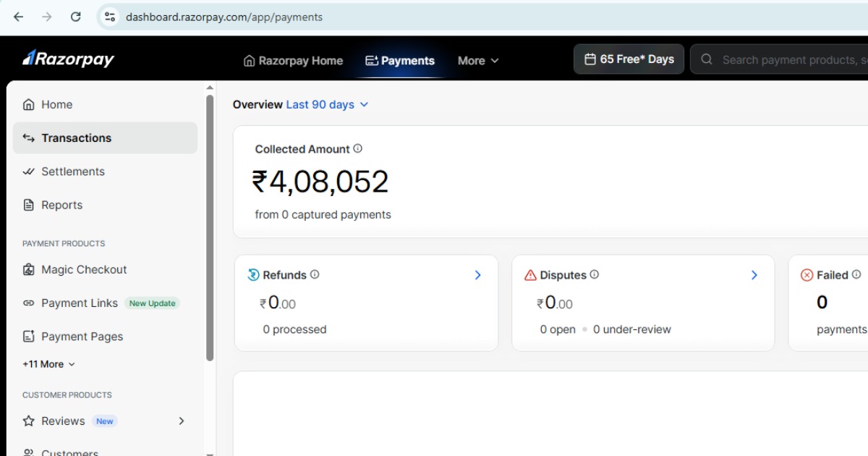Expand the More menu in top navigation
Screen dimensions: 868x456
coord(478,61)
